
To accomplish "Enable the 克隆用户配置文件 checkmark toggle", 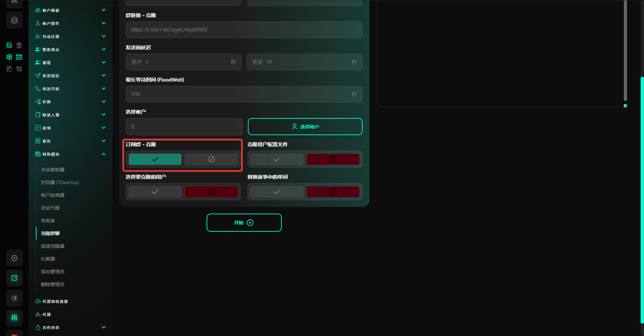I will [276, 159].
